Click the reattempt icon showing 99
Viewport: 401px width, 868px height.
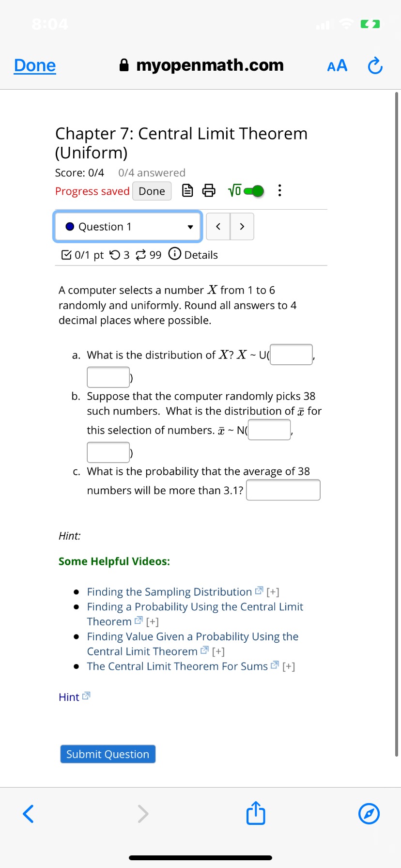click(x=139, y=254)
